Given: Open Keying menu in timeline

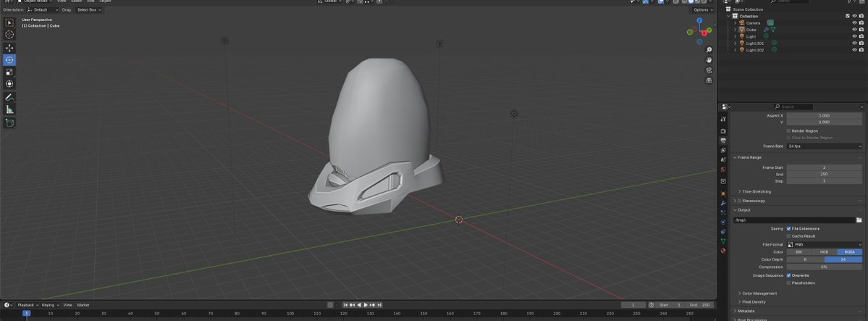Looking at the screenshot, I should point(50,305).
